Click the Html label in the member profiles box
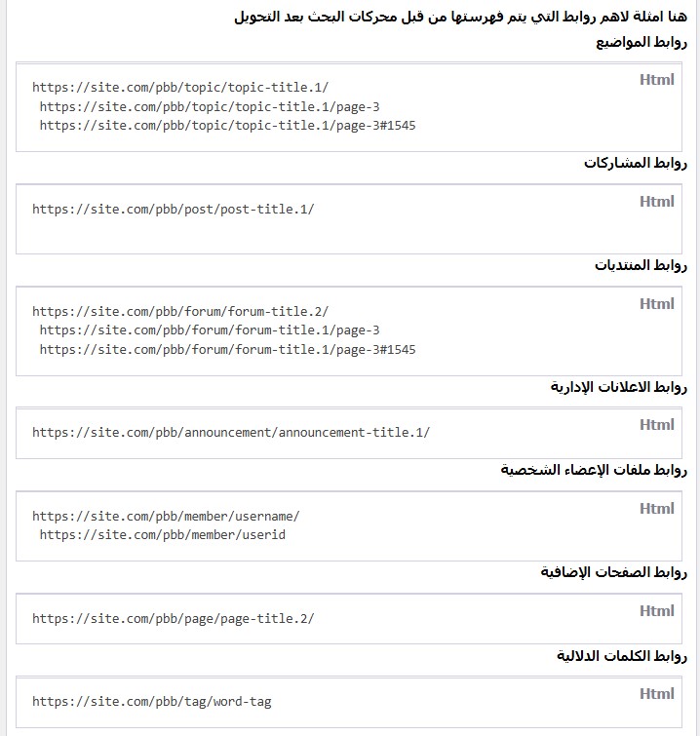Image resolution: width=700 pixels, height=736 pixels. coord(656,508)
